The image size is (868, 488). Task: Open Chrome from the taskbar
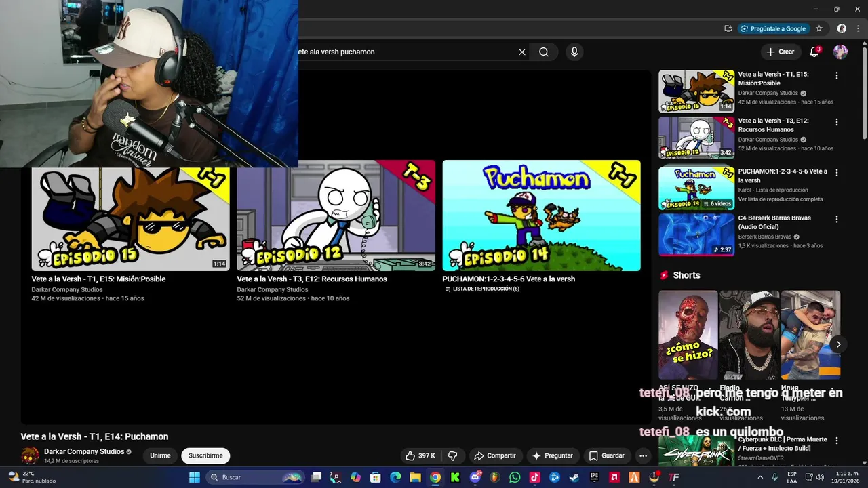(x=435, y=477)
